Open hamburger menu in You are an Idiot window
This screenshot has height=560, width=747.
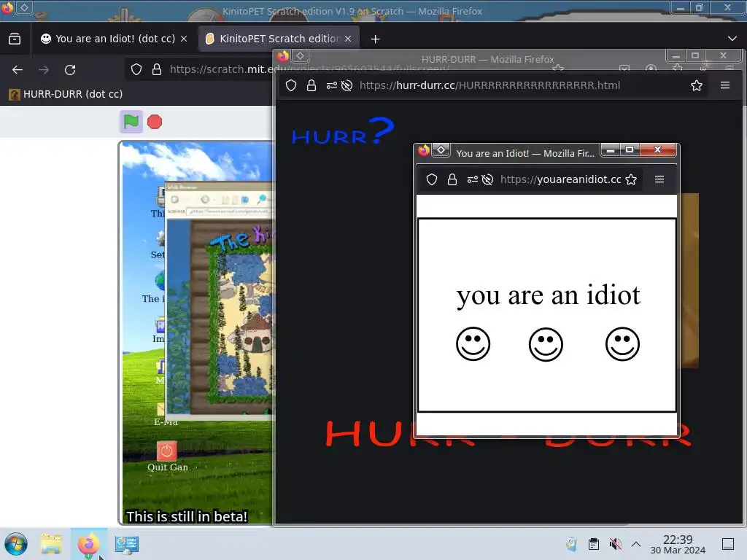point(659,179)
